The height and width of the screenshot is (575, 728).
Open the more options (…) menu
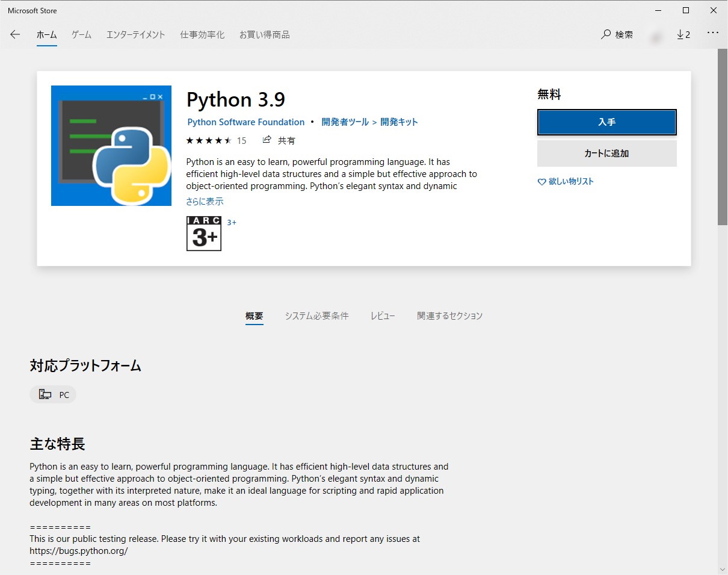(x=713, y=34)
